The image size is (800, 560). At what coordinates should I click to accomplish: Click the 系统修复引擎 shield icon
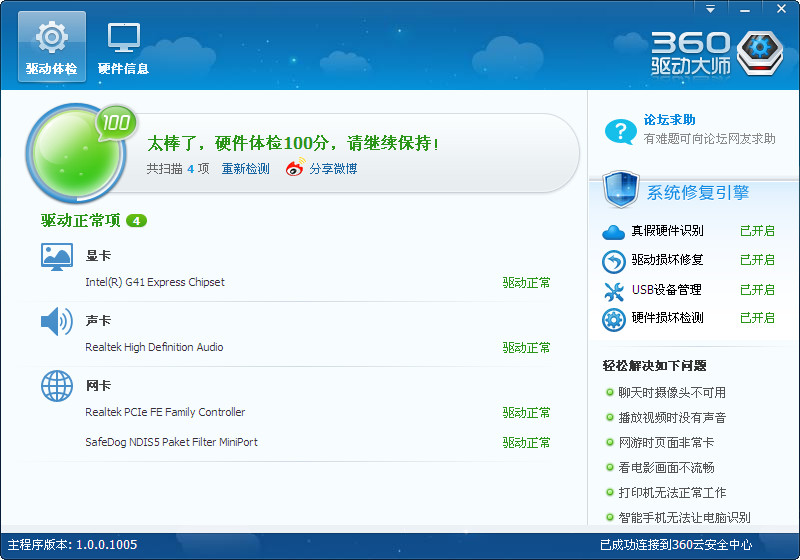620,189
